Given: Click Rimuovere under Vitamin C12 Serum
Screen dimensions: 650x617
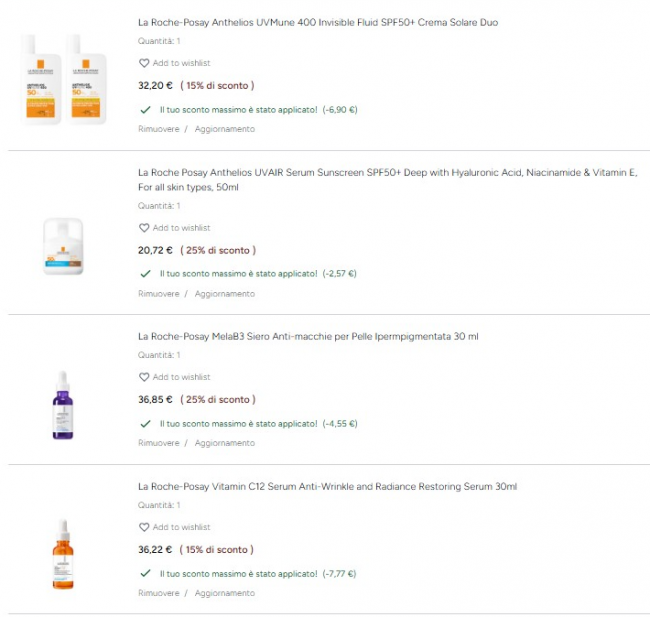Looking at the screenshot, I should (x=159, y=593).
